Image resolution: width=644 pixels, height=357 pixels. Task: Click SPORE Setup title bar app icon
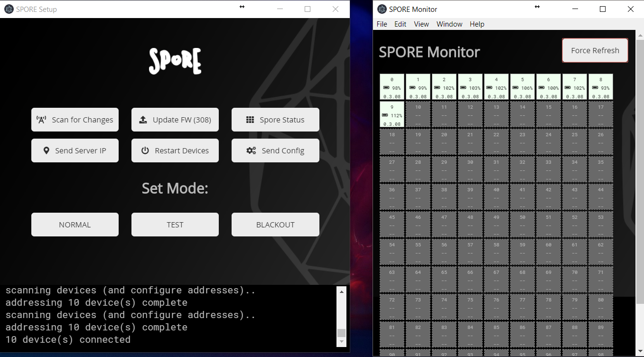pos(9,9)
